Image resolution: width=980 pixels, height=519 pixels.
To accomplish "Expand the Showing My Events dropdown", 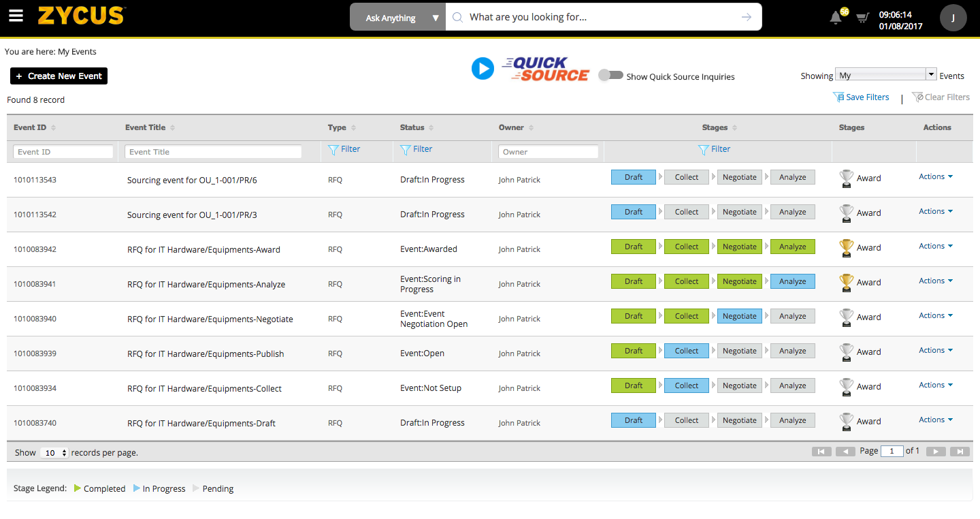I will (x=931, y=75).
